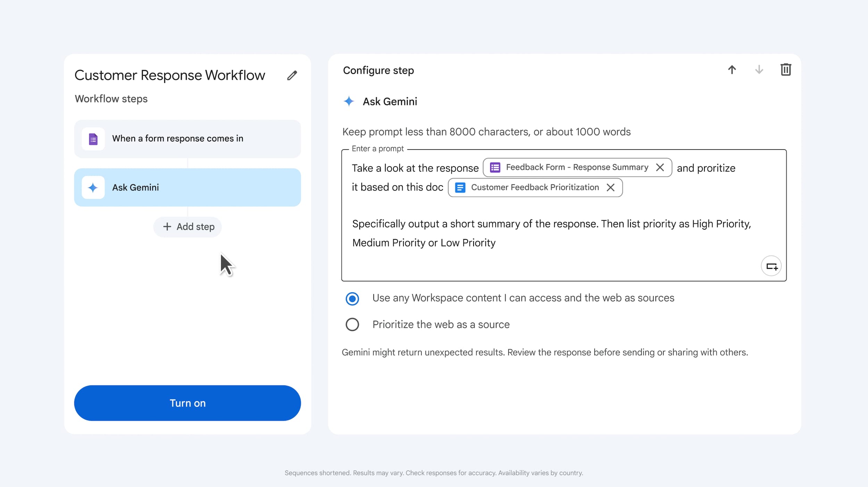
Task: Move the step up with the up arrow icon
Action: 732,70
